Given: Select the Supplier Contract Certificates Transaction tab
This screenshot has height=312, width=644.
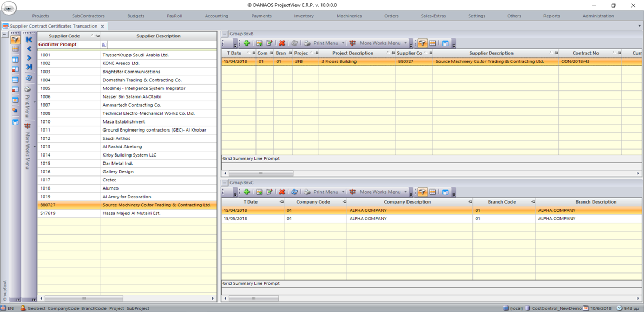Looking at the screenshot, I should [x=51, y=25].
